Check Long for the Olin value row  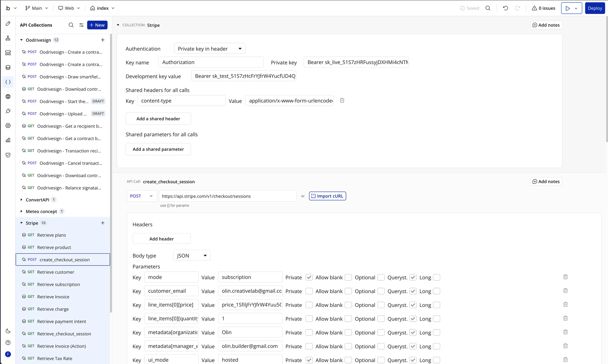tap(437, 332)
